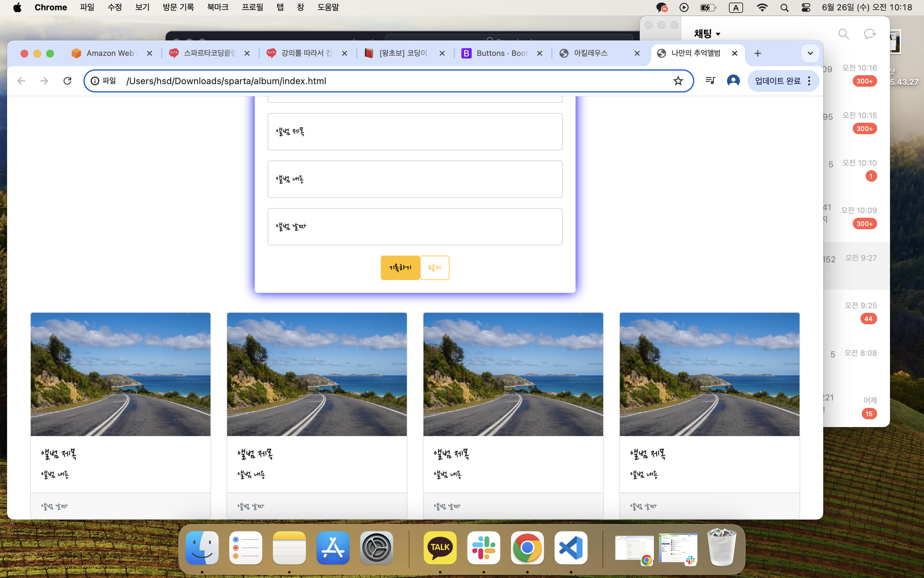Open App Store from the Dock
Image resolution: width=924 pixels, height=578 pixels.
(333, 548)
